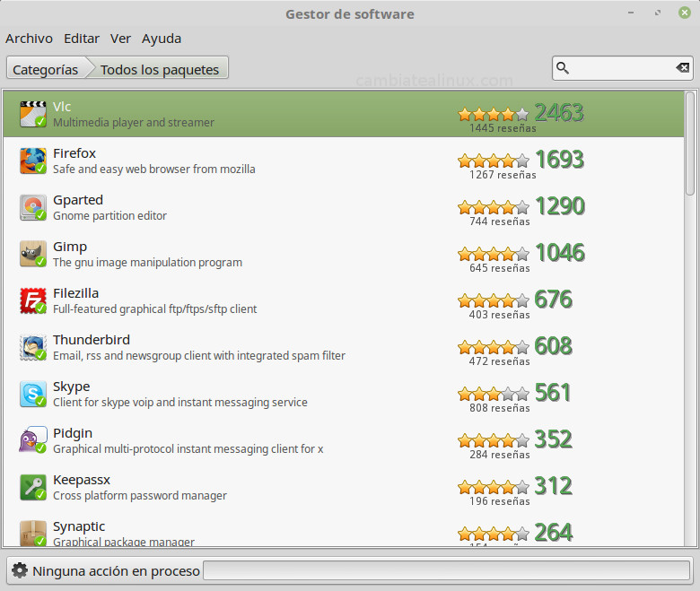Click the score 1693 for Firefox
Screen dimensions: 700x591
(x=559, y=160)
